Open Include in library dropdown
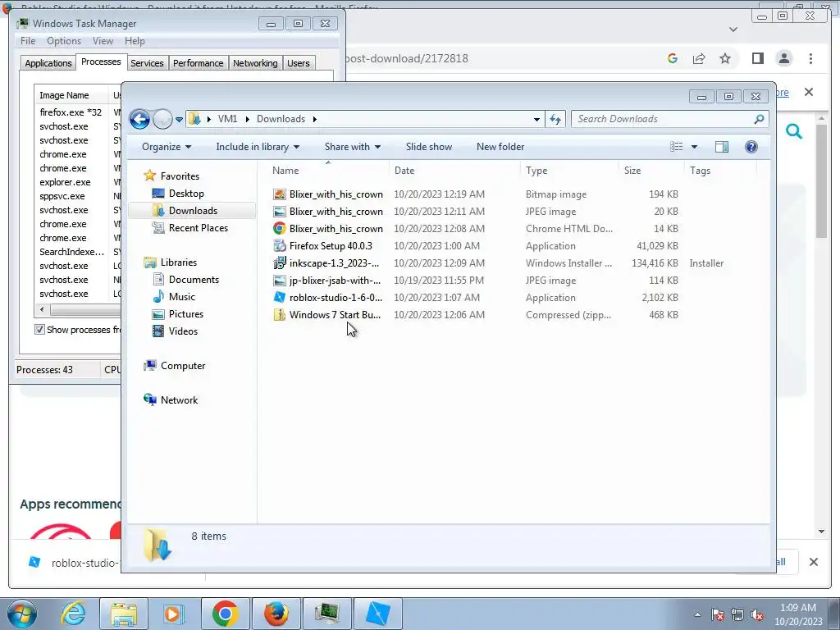 pyautogui.click(x=258, y=147)
